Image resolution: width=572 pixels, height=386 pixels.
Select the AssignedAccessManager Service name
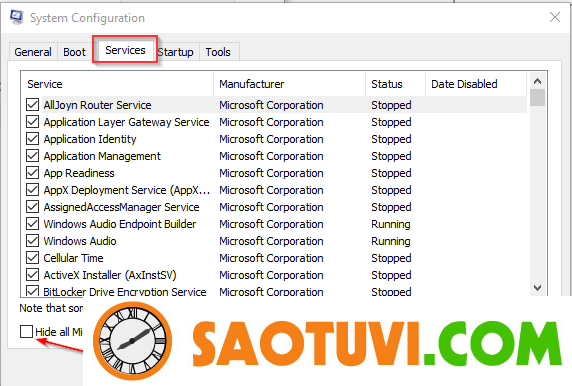click(x=121, y=207)
